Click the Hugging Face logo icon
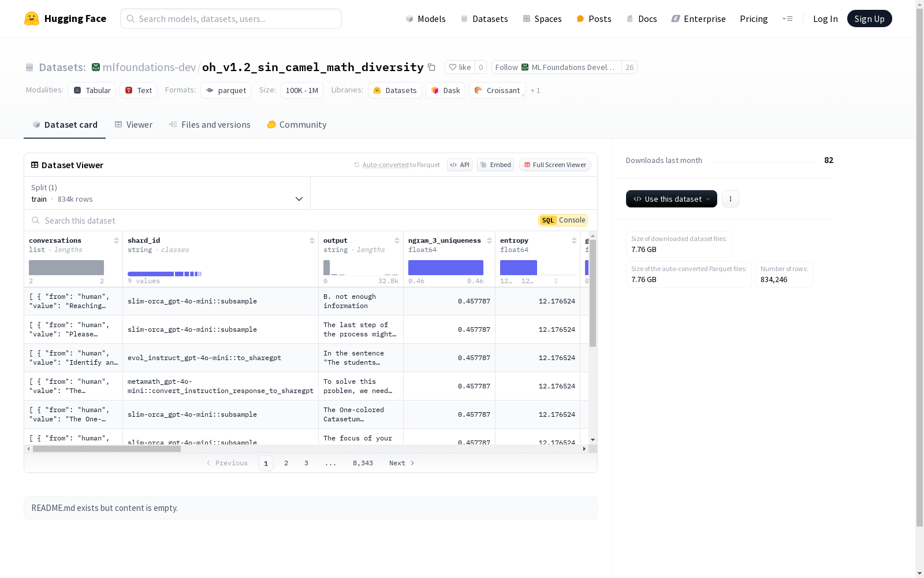The image size is (924, 578). (x=32, y=18)
